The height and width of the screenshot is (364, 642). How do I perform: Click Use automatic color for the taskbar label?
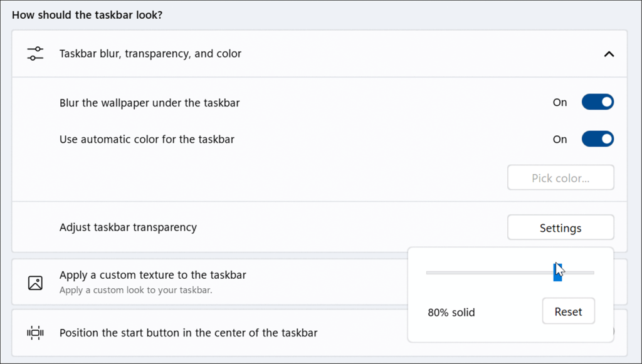pyautogui.click(x=147, y=139)
